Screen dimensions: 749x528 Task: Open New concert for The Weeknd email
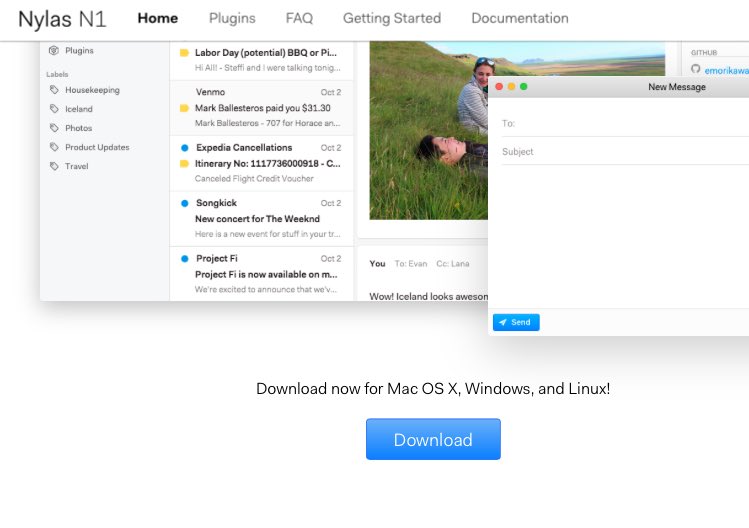coord(261,219)
